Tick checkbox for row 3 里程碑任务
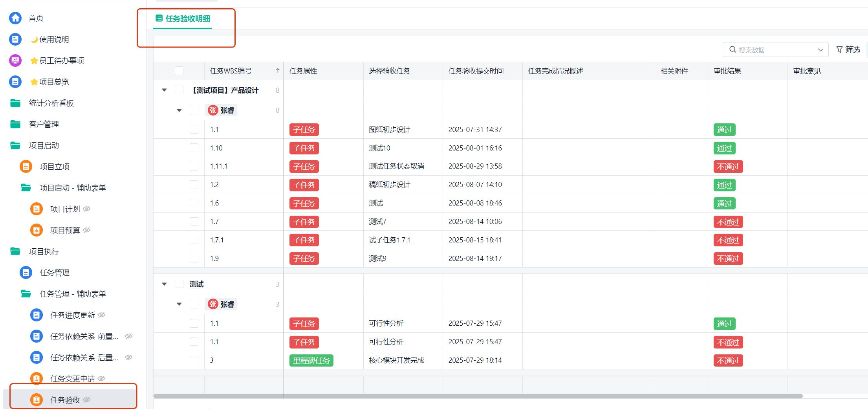 (194, 360)
